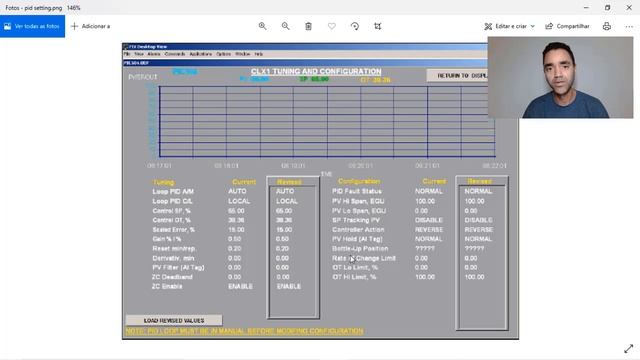The width and height of the screenshot is (640, 360).
Task: Enter full screen with diagonal arrows icon
Action: (x=629, y=349)
